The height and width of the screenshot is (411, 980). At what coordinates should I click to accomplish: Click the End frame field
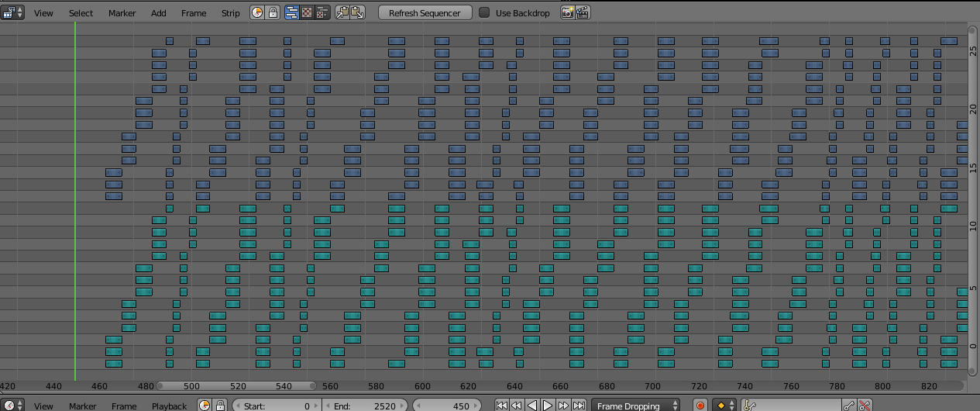click(x=366, y=405)
